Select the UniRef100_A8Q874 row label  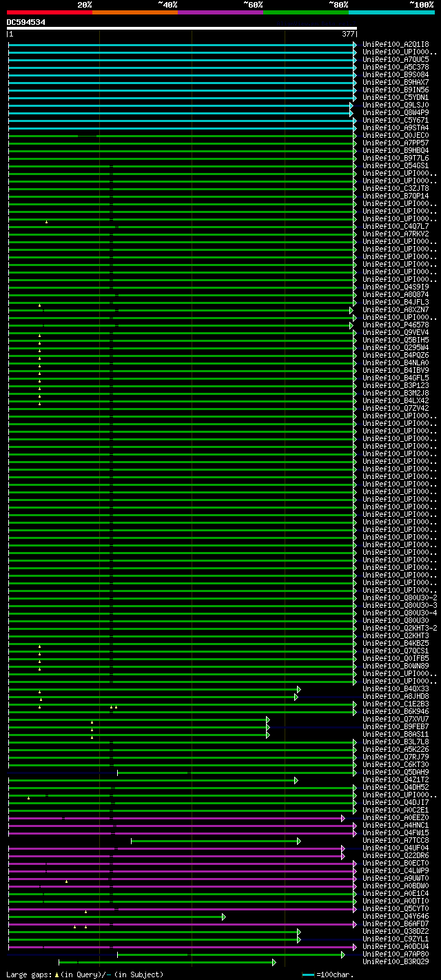point(396,294)
